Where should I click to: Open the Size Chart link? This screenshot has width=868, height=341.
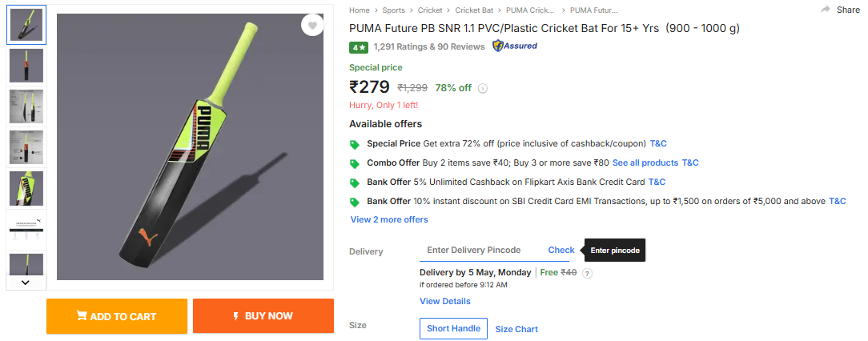pos(516,329)
